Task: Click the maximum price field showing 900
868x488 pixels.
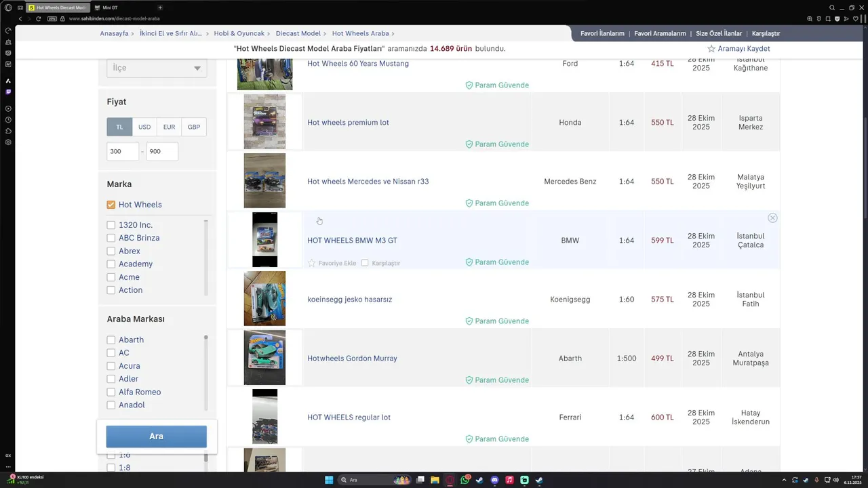Action: coord(162,152)
